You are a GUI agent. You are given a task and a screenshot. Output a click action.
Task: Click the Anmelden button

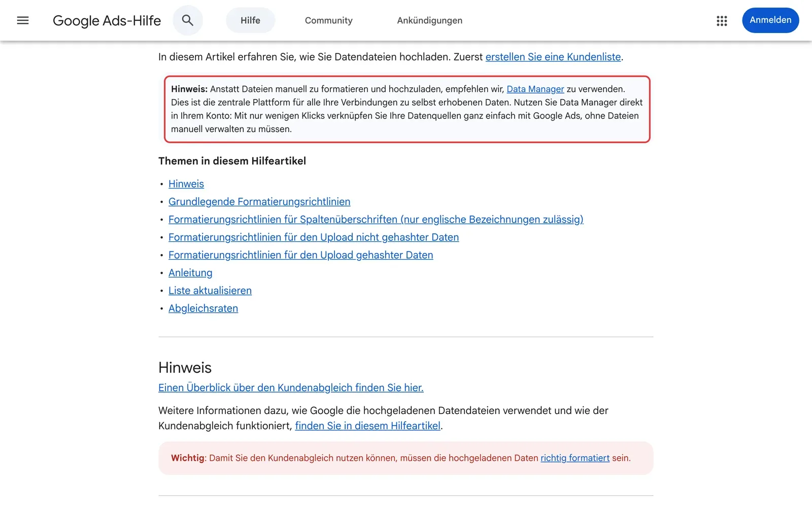770,20
